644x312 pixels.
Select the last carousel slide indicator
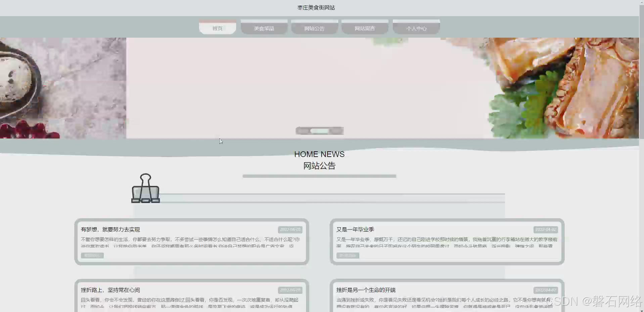tap(335, 130)
